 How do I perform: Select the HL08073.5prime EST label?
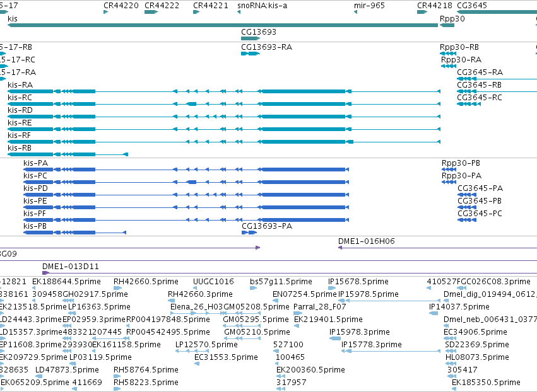coord(478,358)
